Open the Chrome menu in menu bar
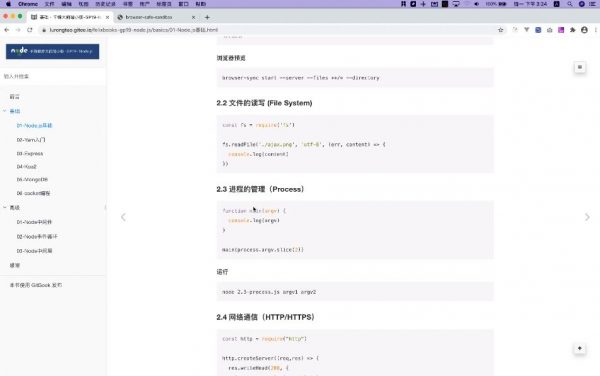The image size is (600, 376). pos(28,4)
